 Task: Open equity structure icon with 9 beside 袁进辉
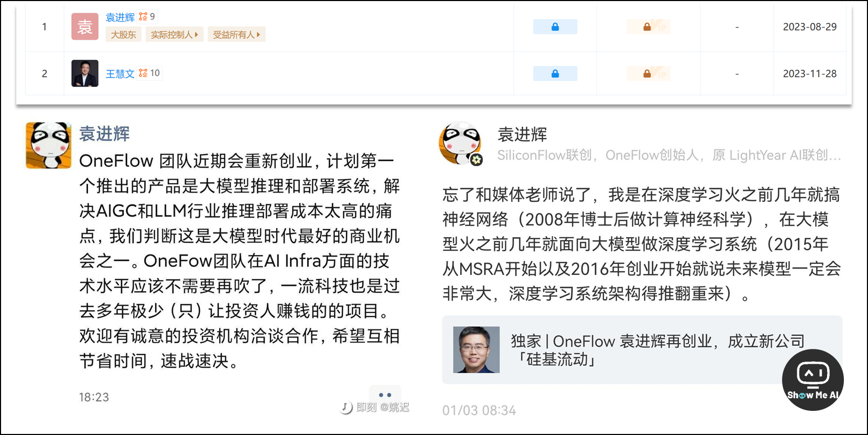(x=147, y=17)
